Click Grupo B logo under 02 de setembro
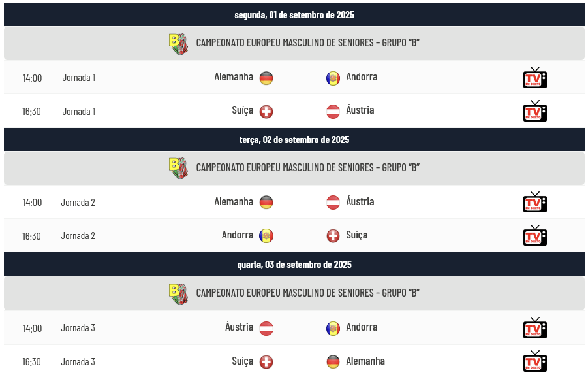The height and width of the screenshot is (377, 588). pyautogui.click(x=179, y=168)
